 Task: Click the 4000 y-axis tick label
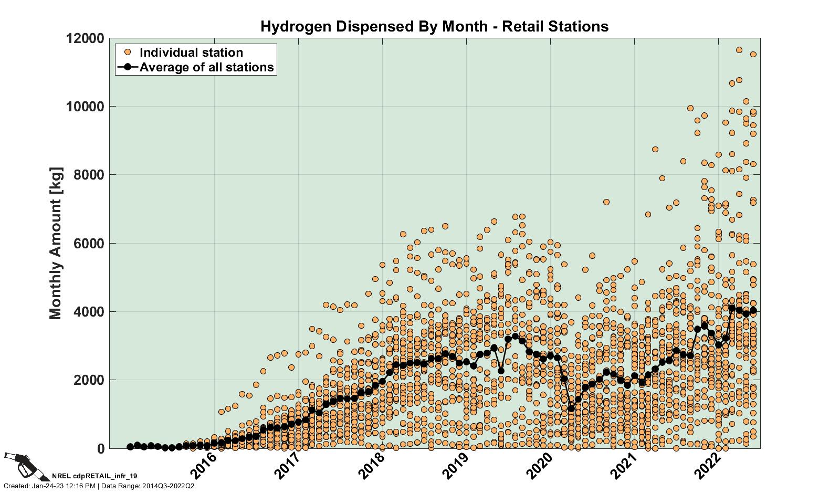point(89,312)
